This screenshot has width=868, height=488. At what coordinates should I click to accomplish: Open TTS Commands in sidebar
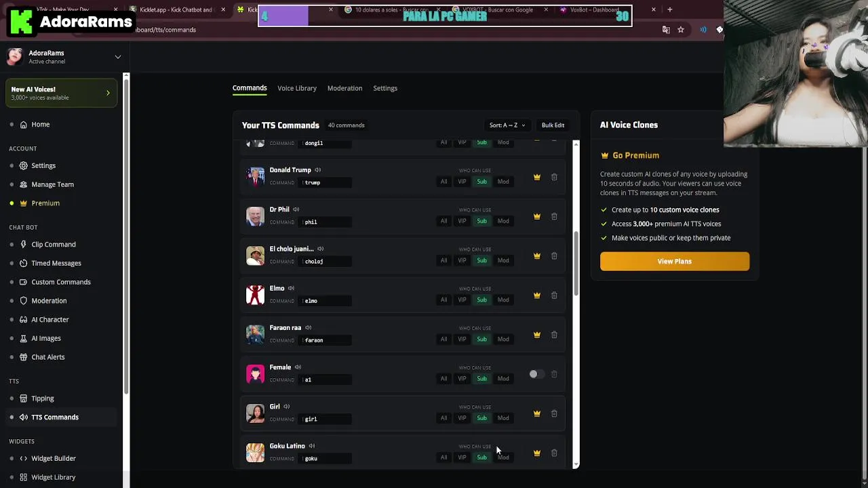(55, 418)
